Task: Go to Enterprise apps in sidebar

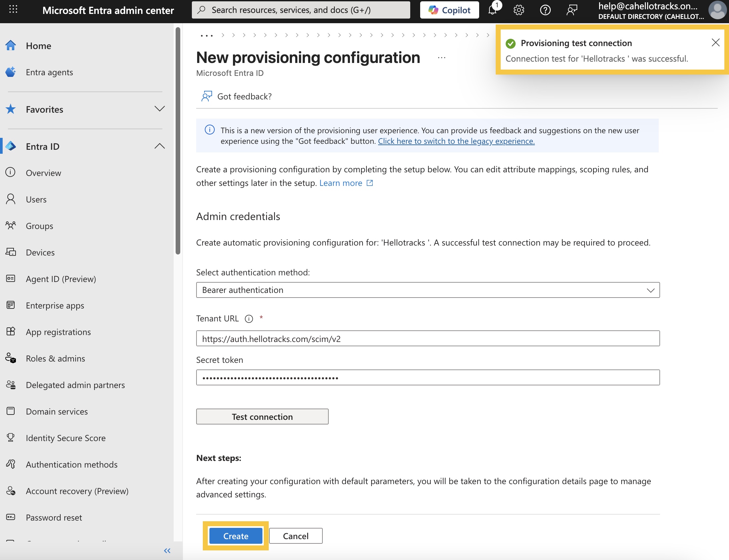Action: [x=55, y=305]
